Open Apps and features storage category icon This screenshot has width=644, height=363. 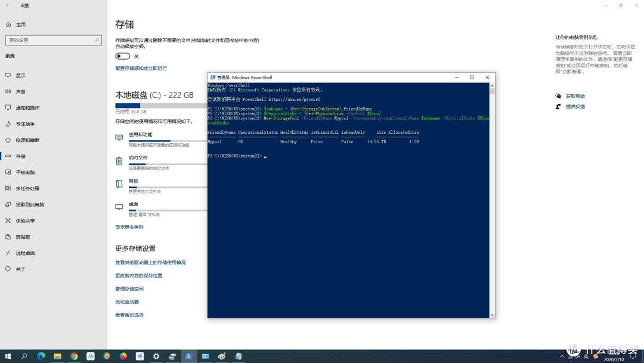(x=119, y=137)
